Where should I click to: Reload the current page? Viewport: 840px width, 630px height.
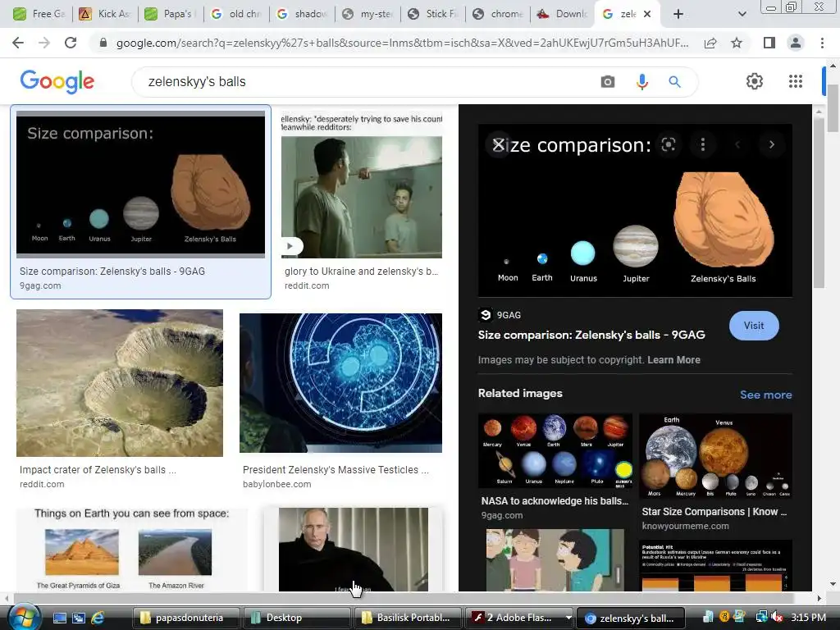[x=71, y=43]
